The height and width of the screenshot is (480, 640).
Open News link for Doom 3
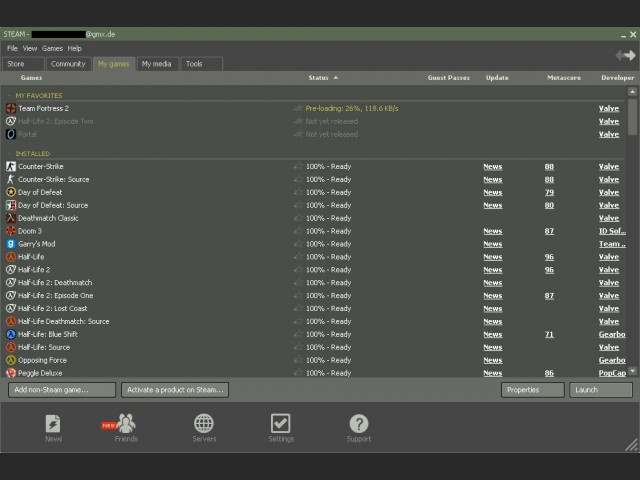[493, 231]
